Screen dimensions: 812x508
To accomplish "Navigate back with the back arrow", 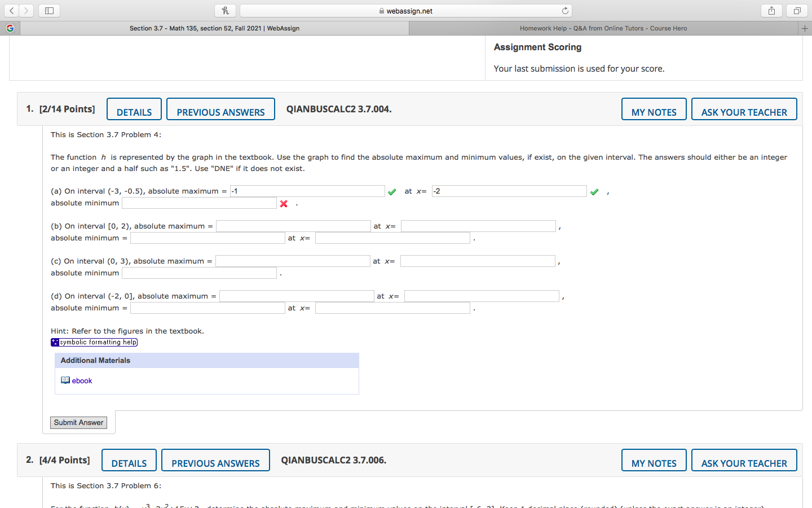I will [12, 10].
